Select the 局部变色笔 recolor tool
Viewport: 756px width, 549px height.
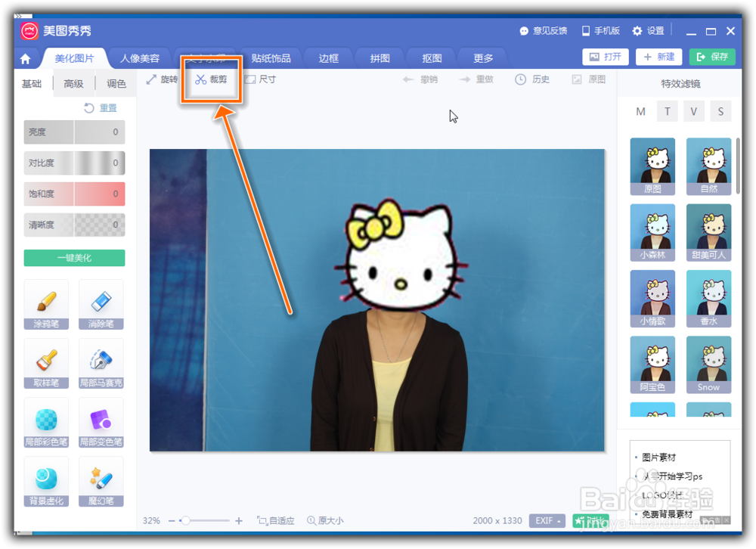[x=101, y=423]
